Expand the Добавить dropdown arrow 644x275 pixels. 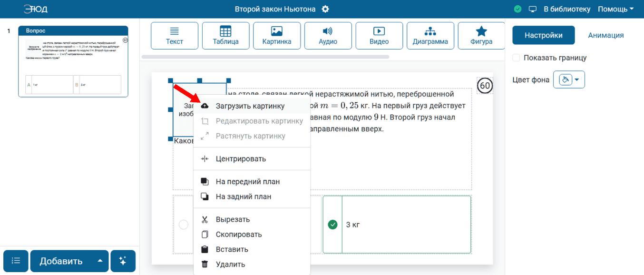[99, 261]
